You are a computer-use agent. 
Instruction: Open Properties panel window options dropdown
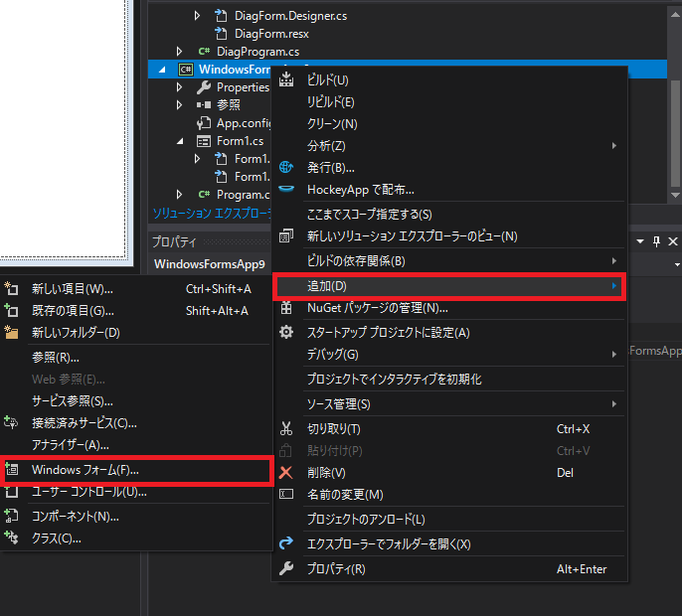click(x=640, y=241)
